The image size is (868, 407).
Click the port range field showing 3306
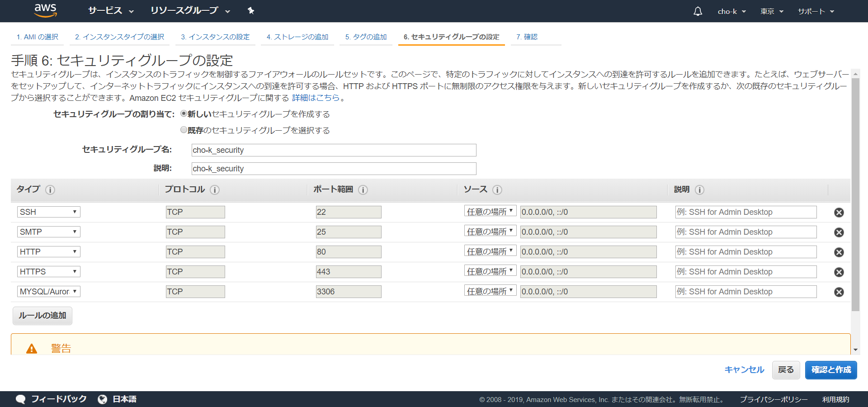[349, 292]
